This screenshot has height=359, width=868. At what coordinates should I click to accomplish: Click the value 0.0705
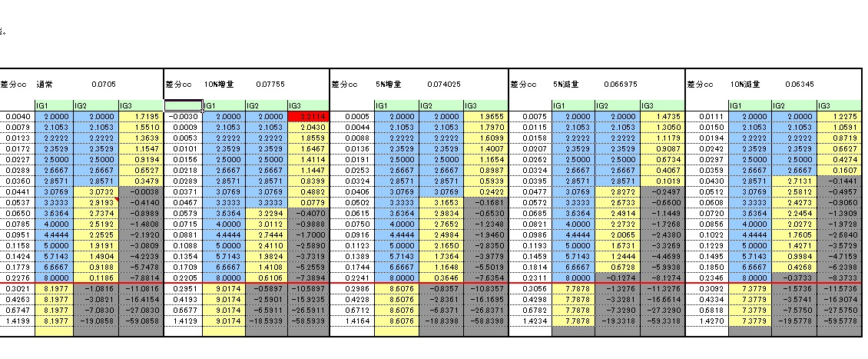(104, 85)
